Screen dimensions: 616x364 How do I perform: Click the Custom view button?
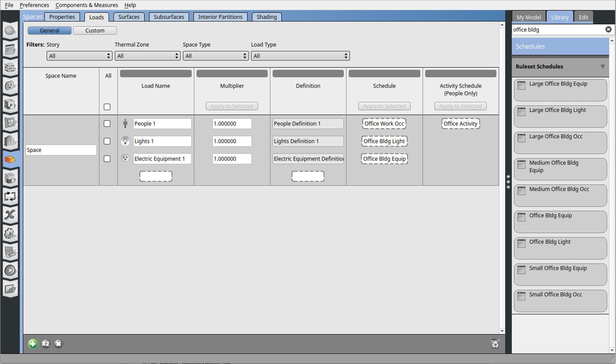pos(95,31)
